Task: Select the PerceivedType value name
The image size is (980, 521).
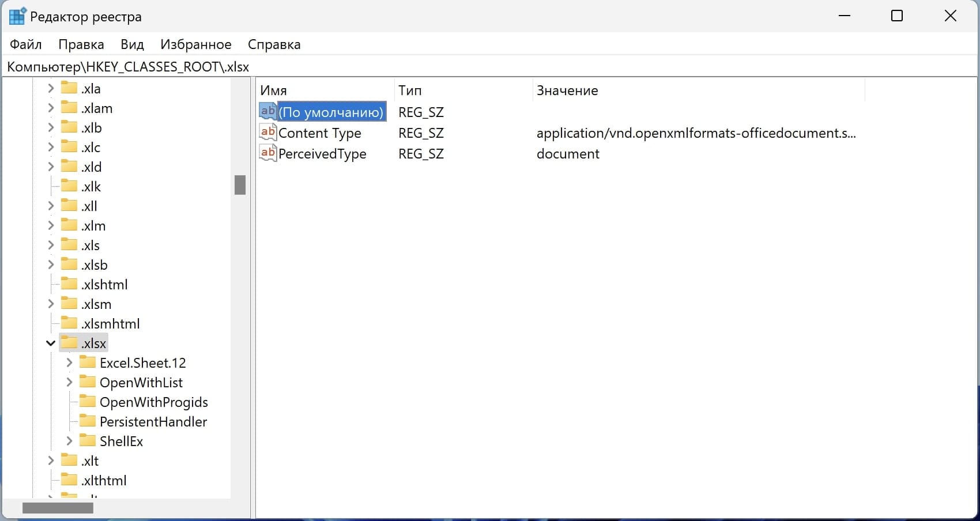Action: (322, 153)
